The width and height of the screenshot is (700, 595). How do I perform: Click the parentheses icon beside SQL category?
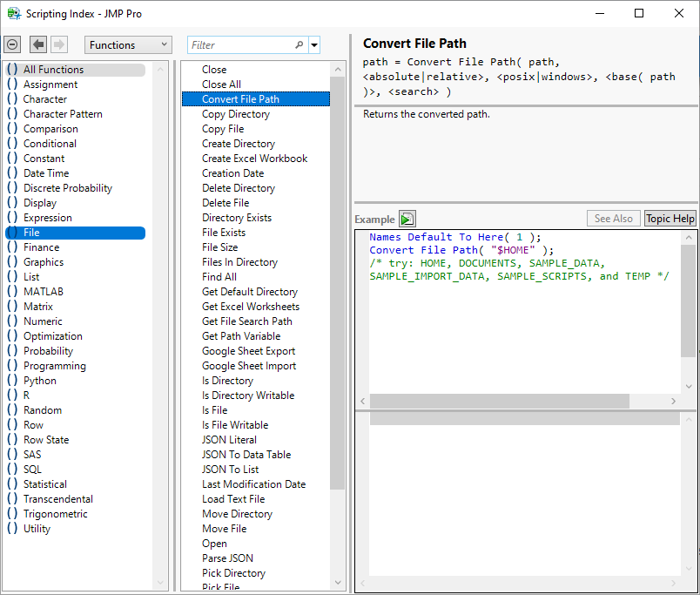12,470
